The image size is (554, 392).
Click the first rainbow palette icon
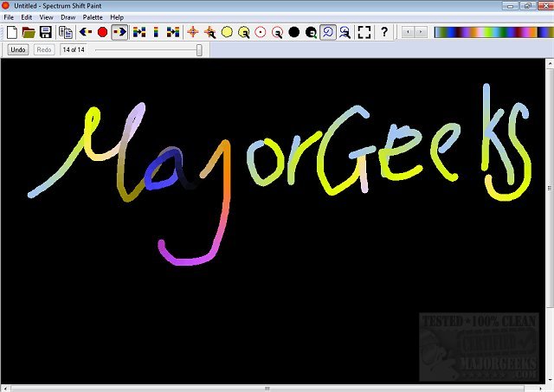[139, 32]
